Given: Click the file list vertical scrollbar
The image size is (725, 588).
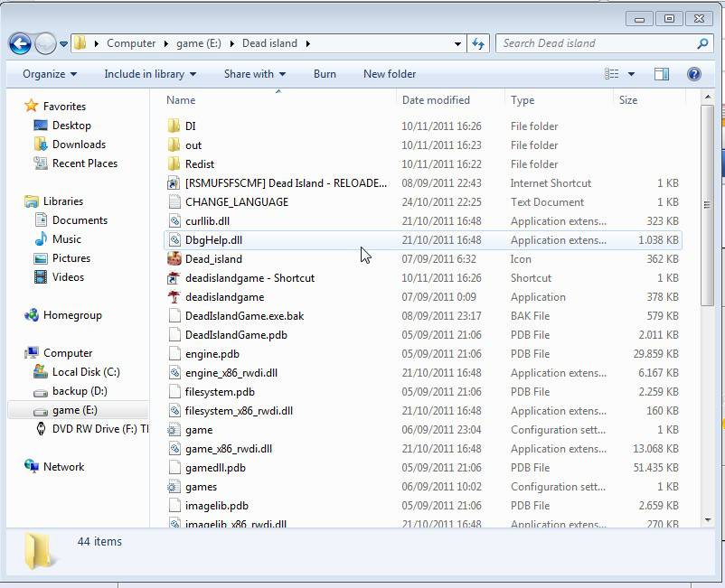Looking at the screenshot, I should [x=707, y=205].
